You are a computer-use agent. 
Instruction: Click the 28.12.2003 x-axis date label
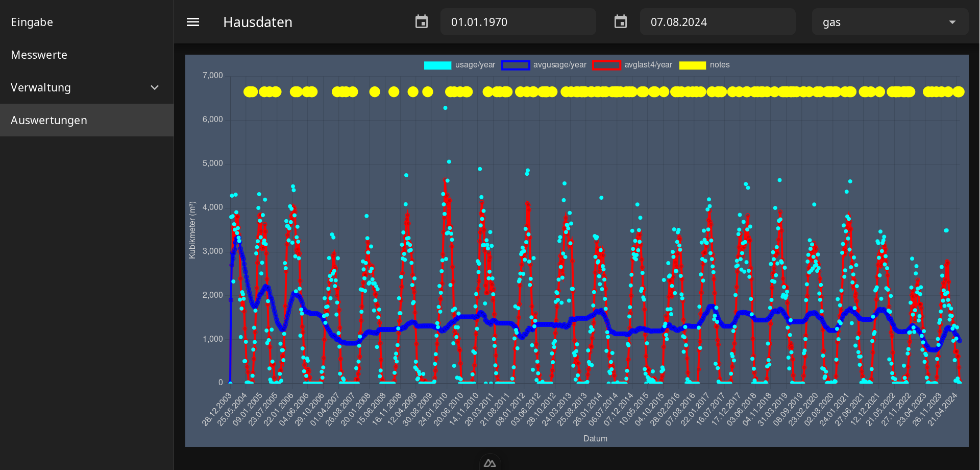click(217, 409)
